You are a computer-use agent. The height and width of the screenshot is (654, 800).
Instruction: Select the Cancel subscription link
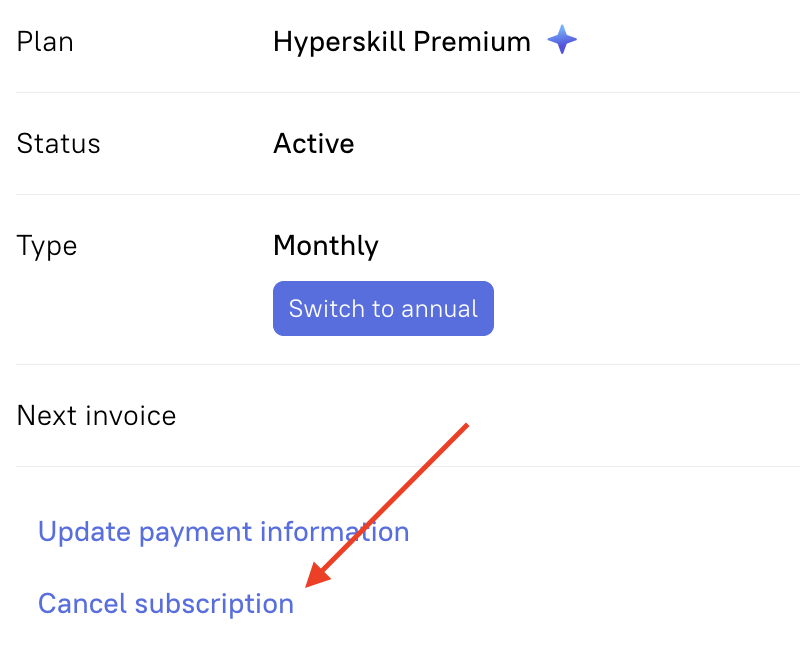click(166, 604)
